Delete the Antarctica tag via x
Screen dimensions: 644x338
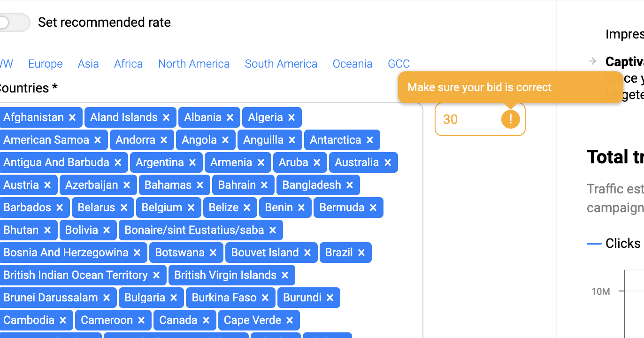pos(370,140)
